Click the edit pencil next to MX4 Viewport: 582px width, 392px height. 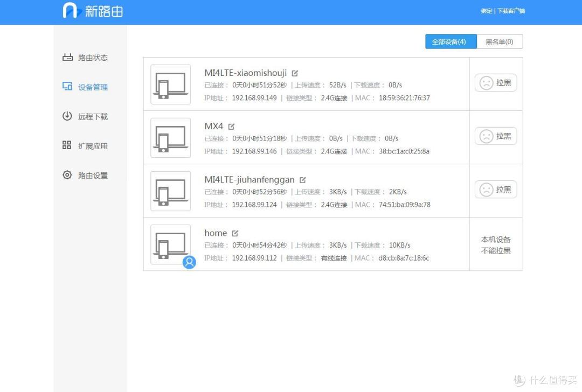(231, 125)
